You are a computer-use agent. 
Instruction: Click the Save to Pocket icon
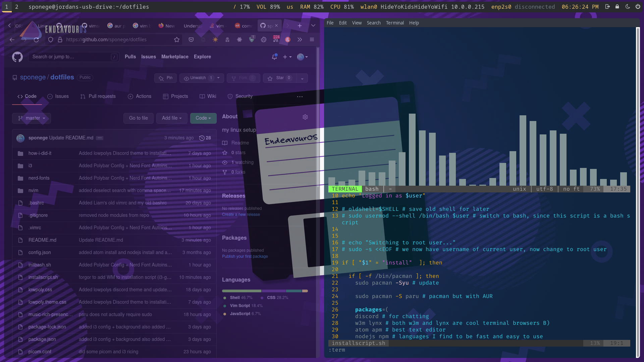191,40
